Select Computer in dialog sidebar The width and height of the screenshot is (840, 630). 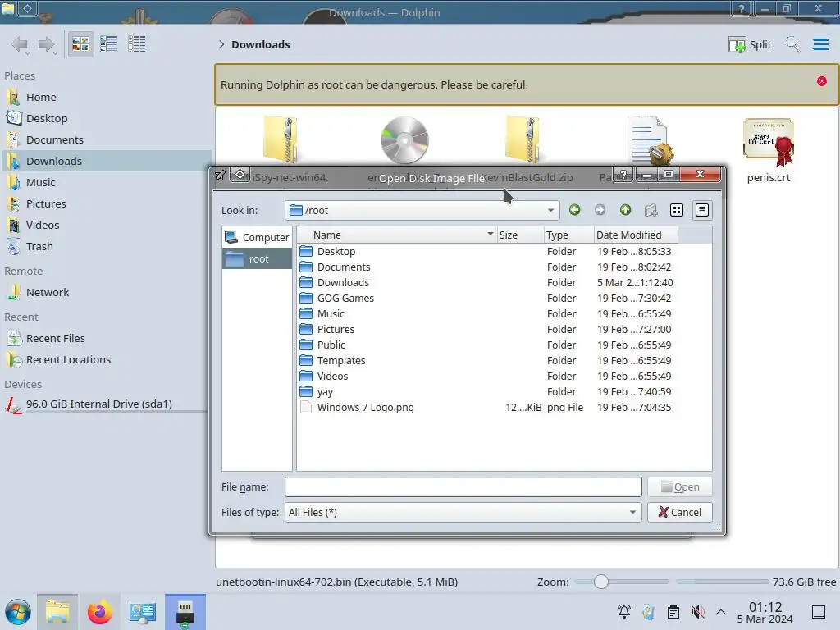click(x=257, y=237)
